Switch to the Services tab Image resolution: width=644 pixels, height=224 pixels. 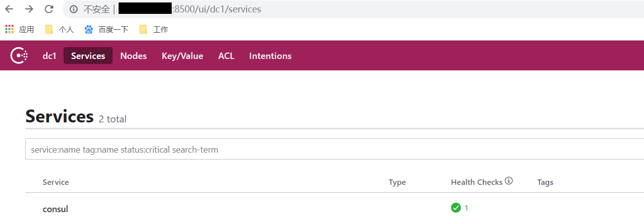pos(88,56)
